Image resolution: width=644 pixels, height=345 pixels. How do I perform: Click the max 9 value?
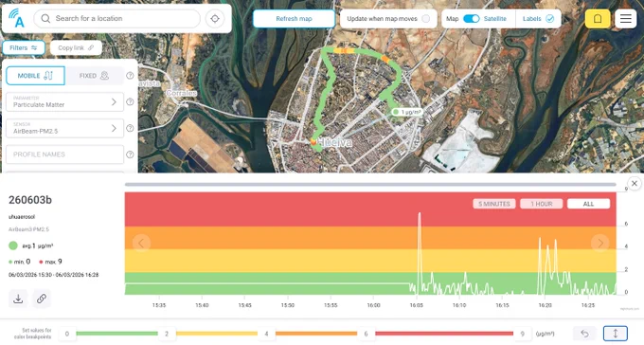tap(50, 262)
